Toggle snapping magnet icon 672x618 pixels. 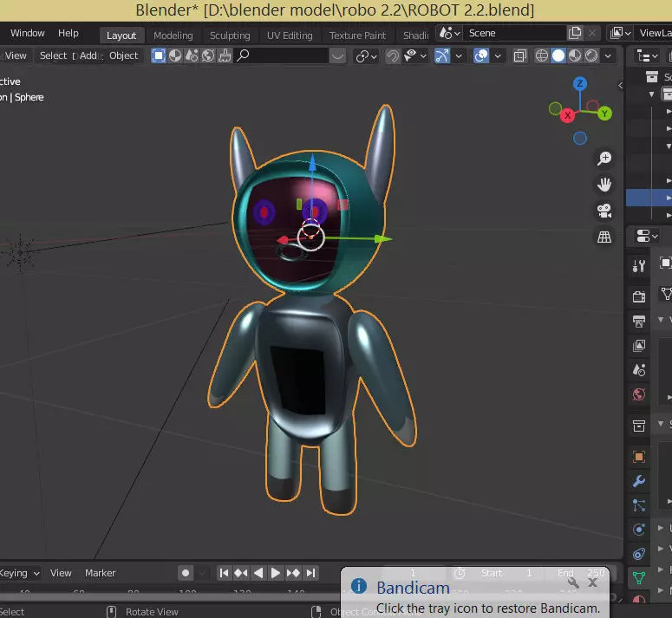[392, 55]
